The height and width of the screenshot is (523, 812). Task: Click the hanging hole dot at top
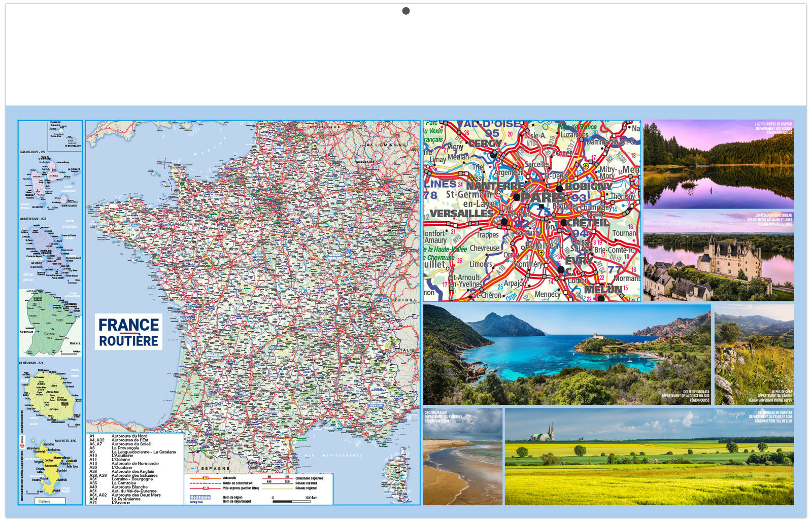coord(406,11)
